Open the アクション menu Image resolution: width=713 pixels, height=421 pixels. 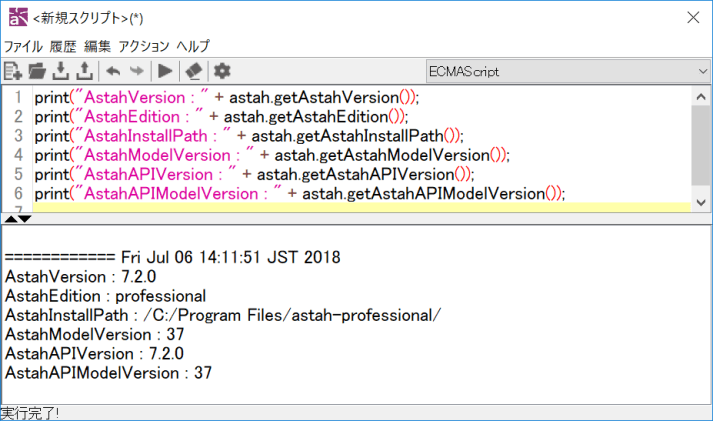(x=143, y=46)
